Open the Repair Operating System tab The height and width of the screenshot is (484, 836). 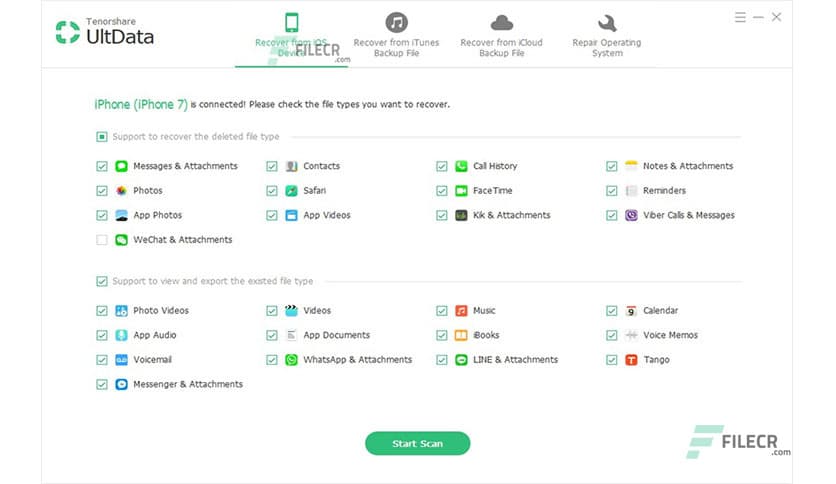(x=607, y=35)
